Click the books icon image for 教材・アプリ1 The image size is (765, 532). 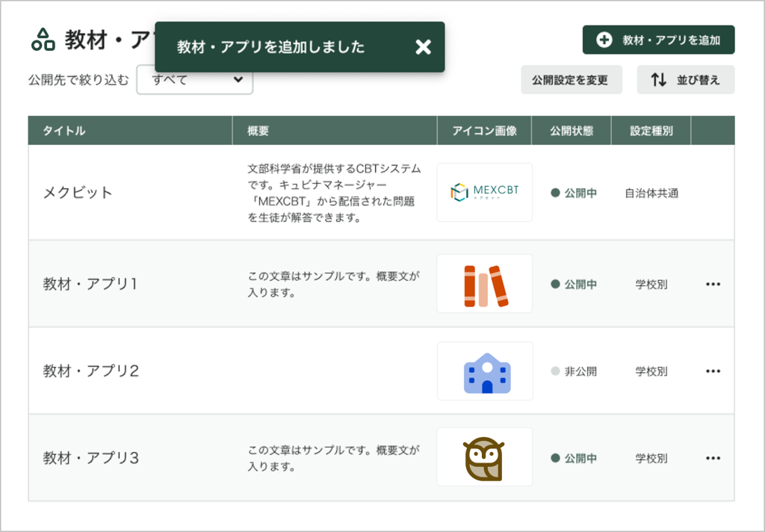point(484,284)
